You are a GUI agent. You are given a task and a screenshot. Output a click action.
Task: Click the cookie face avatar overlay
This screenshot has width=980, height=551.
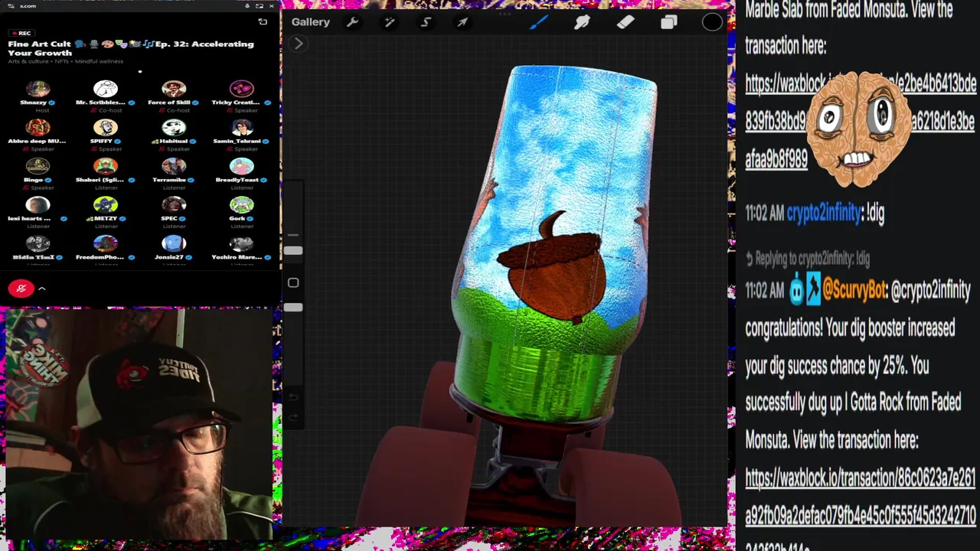tap(858, 129)
